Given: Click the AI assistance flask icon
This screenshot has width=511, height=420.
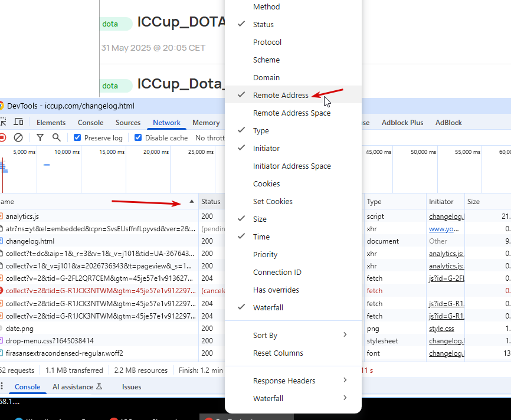Looking at the screenshot, I should coord(99,386).
